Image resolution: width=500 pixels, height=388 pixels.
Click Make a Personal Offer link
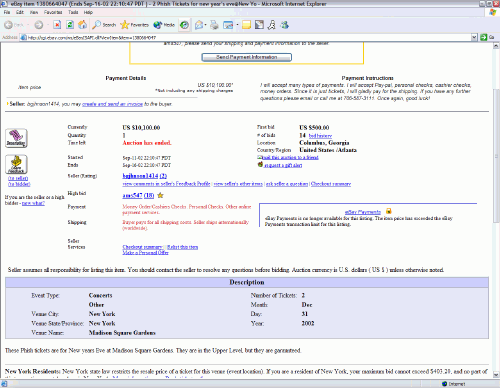tap(145, 253)
